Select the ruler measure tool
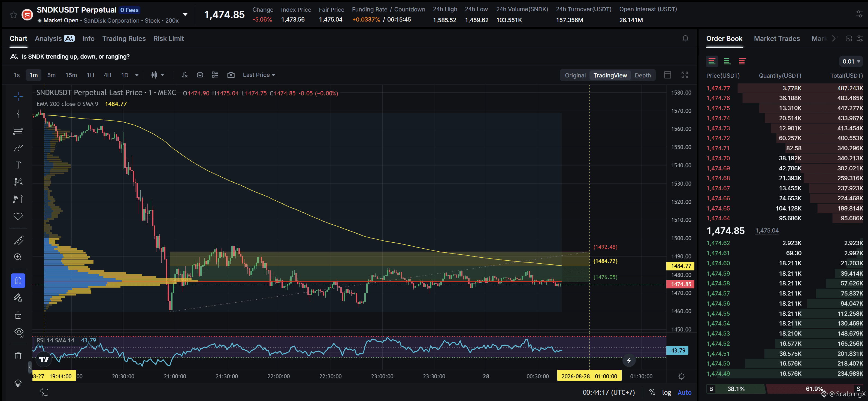Image resolution: width=868 pixels, height=401 pixels. [18, 240]
